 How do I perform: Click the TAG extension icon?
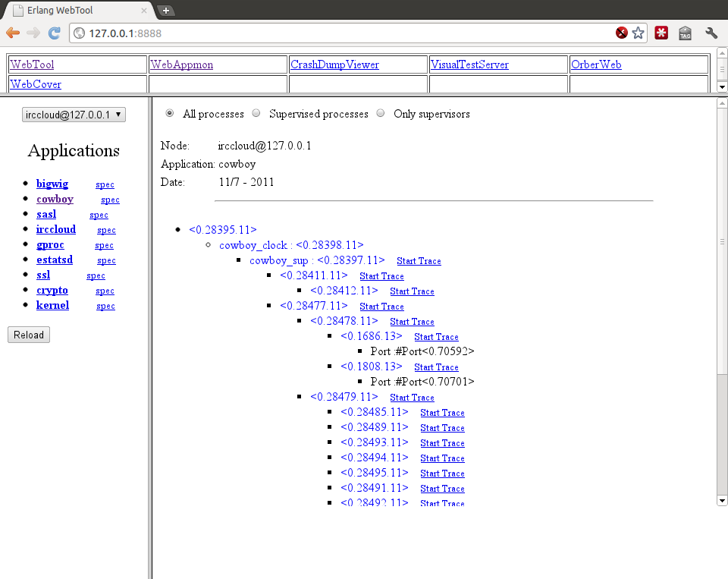point(686,33)
